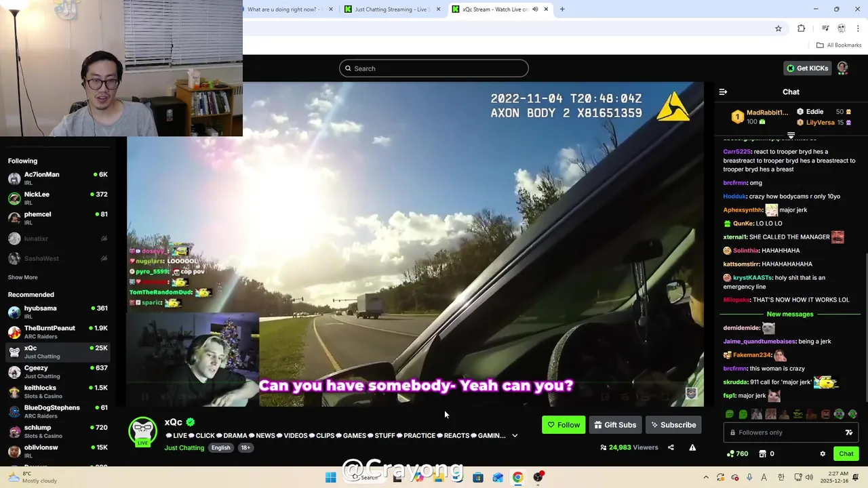Open Outlook taskbar icon
This screenshot has width=868, height=488.
click(498, 477)
